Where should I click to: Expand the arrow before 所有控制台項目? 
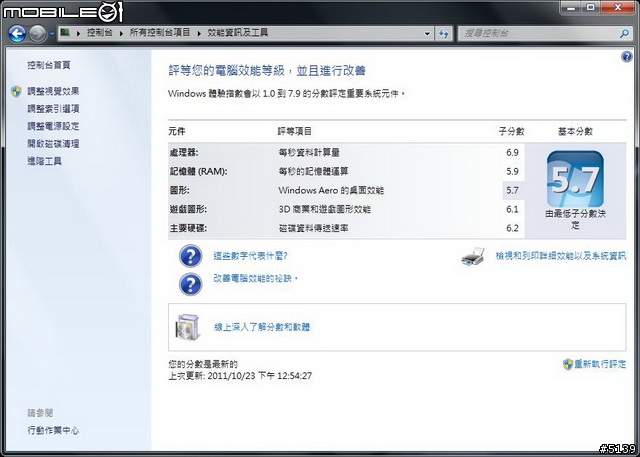pos(121,33)
